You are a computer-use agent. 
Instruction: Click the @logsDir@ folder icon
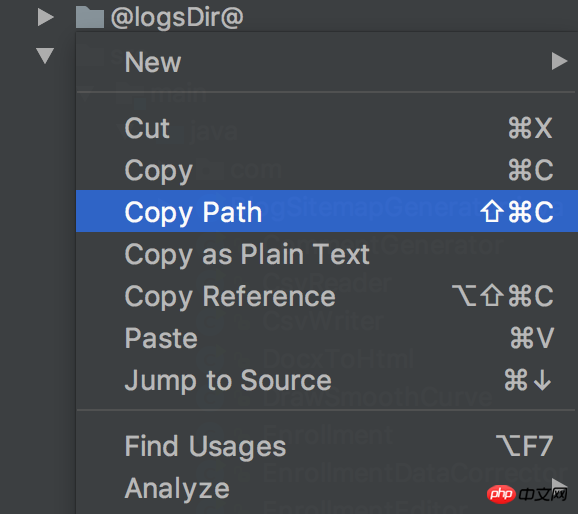point(89,17)
